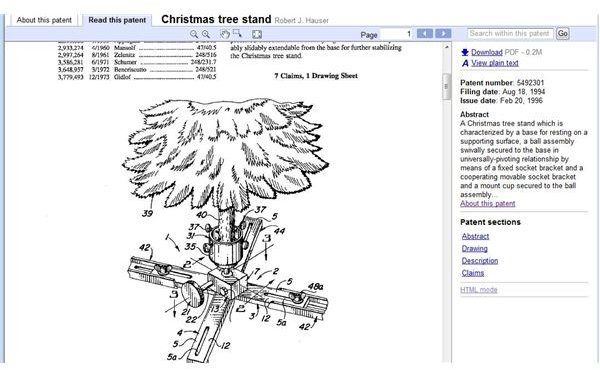The image size is (600, 370).
Task: Click the Go search button
Action: 562,34
